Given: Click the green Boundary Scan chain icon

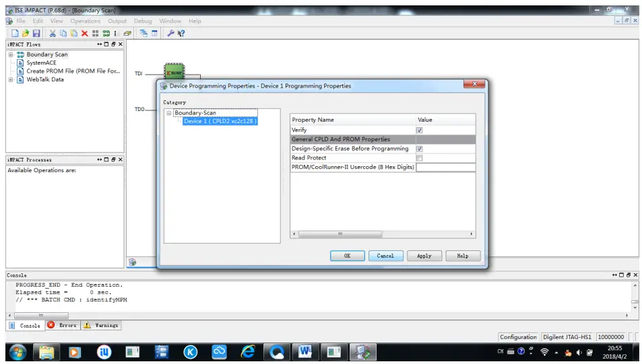Looking at the screenshot, I should point(106,33).
